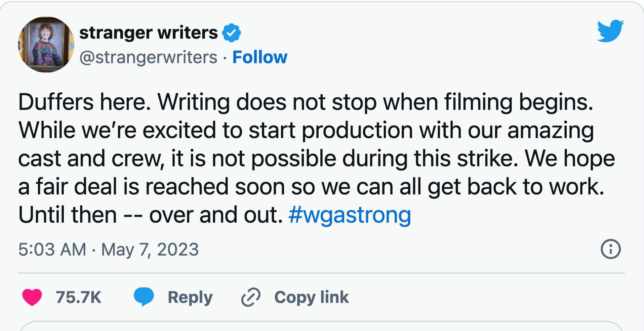Screen dimensions: 644x331
Task: Click the 'over and out.' text line
Action: pos(215,215)
